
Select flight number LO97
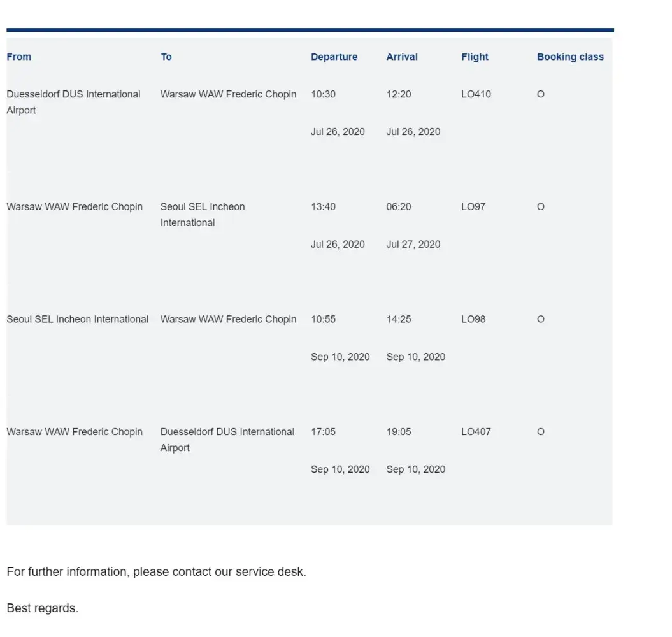pyautogui.click(x=473, y=207)
